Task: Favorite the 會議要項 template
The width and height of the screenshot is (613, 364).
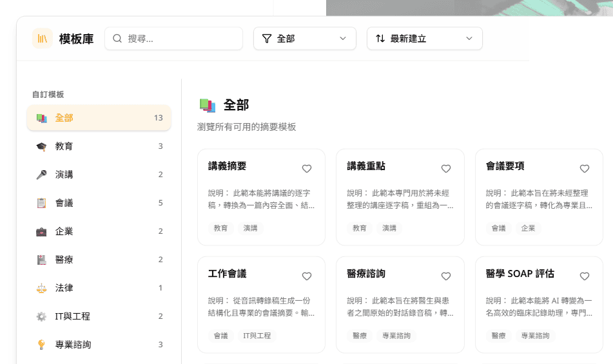Action: tap(585, 169)
